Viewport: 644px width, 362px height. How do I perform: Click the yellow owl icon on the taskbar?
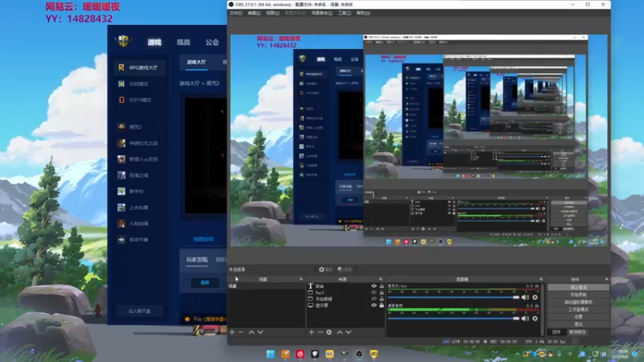(374, 354)
